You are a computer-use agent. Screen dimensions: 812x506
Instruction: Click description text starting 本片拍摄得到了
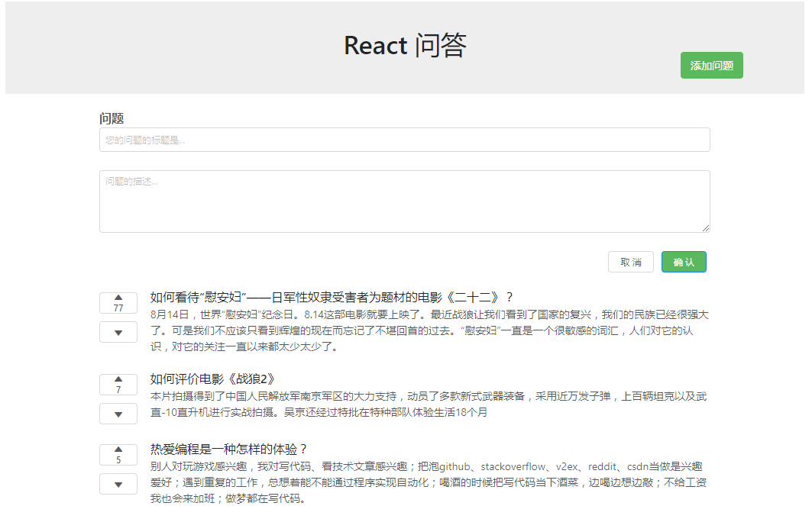tap(429, 404)
